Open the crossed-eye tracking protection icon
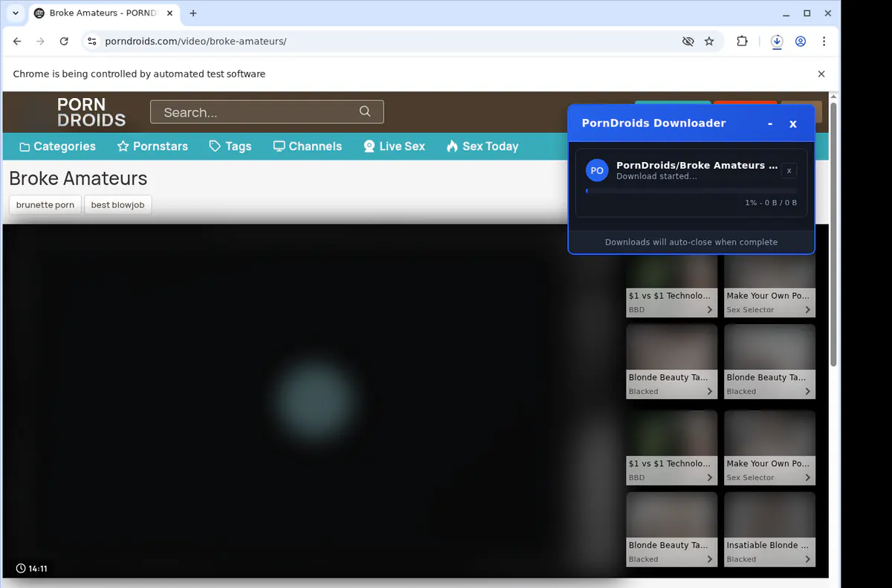 click(x=688, y=42)
